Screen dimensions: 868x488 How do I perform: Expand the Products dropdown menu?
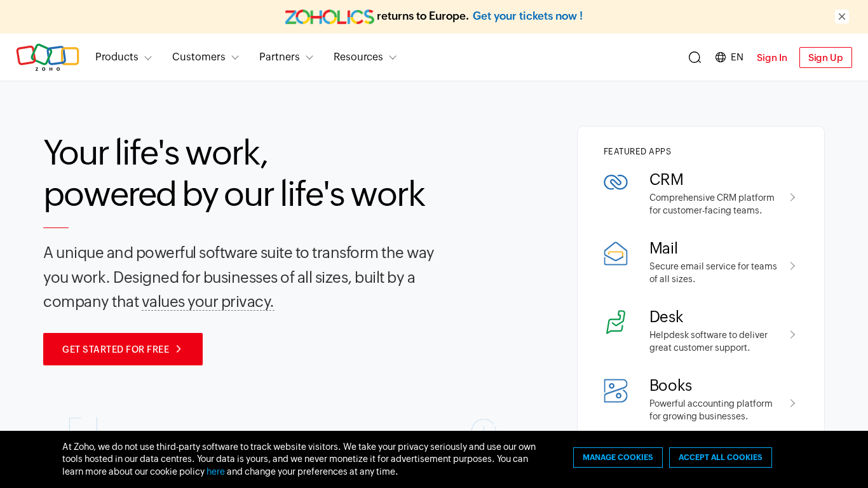pos(123,57)
